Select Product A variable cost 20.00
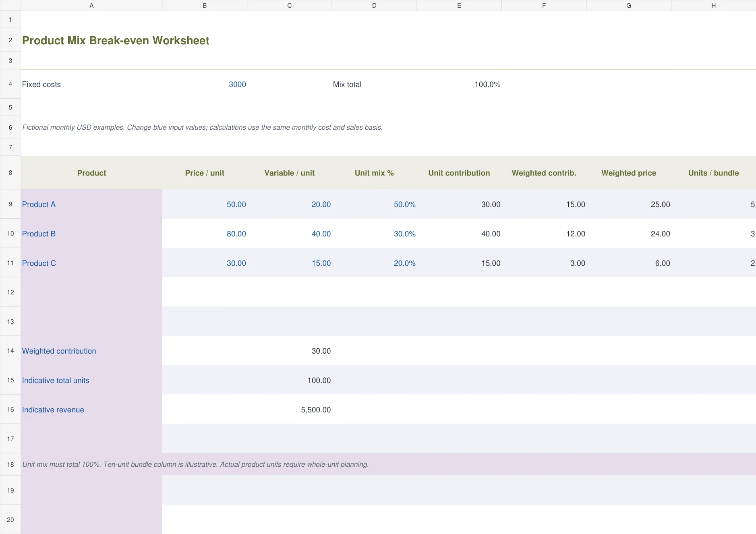 click(x=290, y=204)
